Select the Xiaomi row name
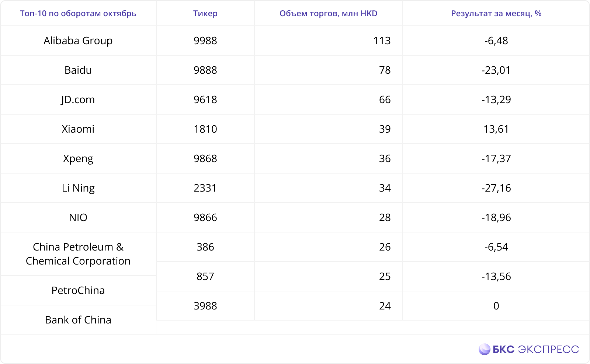 [78, 129]
